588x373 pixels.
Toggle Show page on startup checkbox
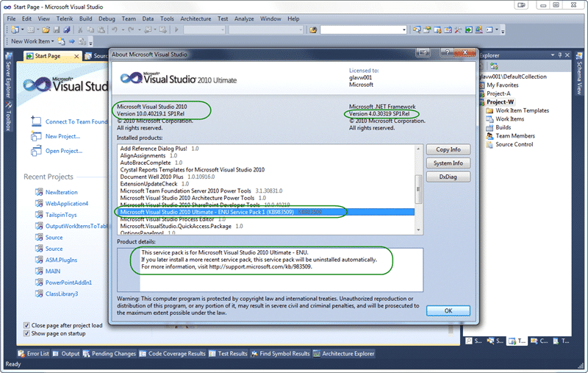pyautogui.click(x=26, y=333)
